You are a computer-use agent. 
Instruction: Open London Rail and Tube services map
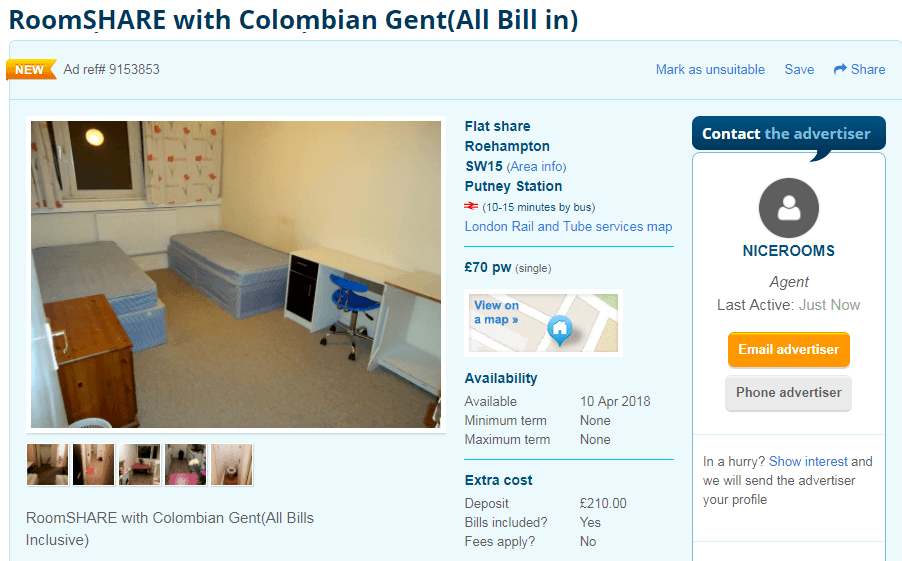click(x=568, y=227)
